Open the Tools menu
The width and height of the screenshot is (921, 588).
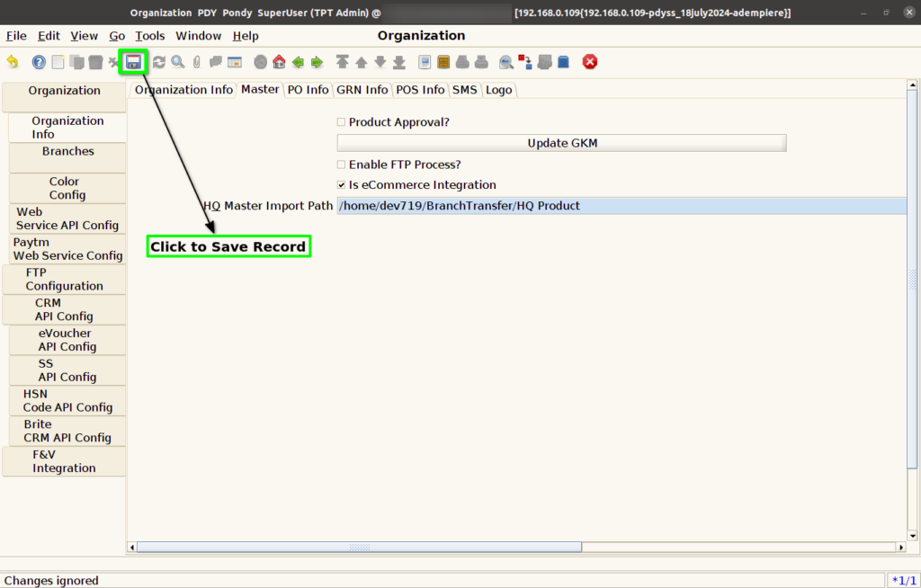[150, 36]
